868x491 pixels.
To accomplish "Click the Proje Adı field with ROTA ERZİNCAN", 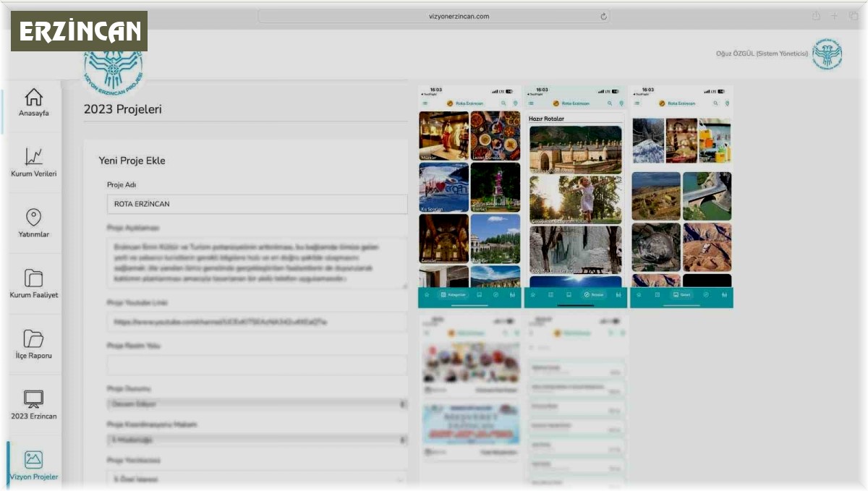I will point(257,204).
